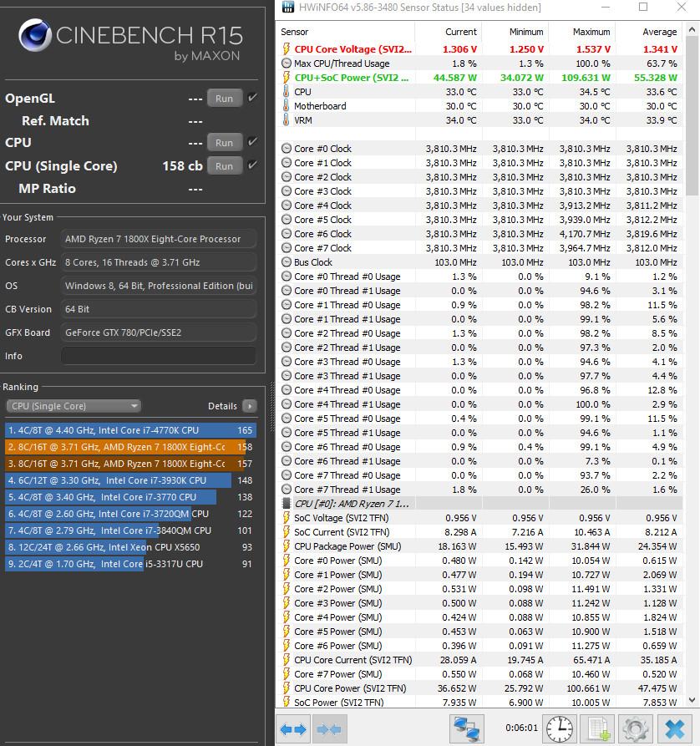The height and width of the screenshot is (746, 700).
Task: Select the Ryzen 7 1800X ranking row scoring 157
Action: tap(131, 464)
